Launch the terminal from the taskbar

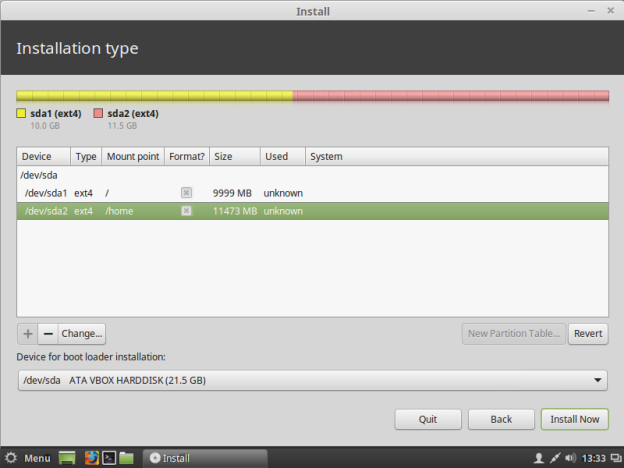coord(108,458)
